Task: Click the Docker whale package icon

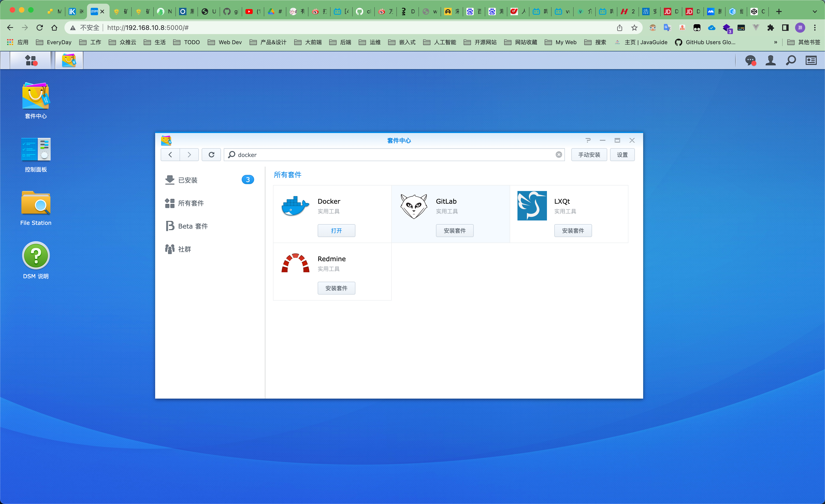Action: click(295, 206)
